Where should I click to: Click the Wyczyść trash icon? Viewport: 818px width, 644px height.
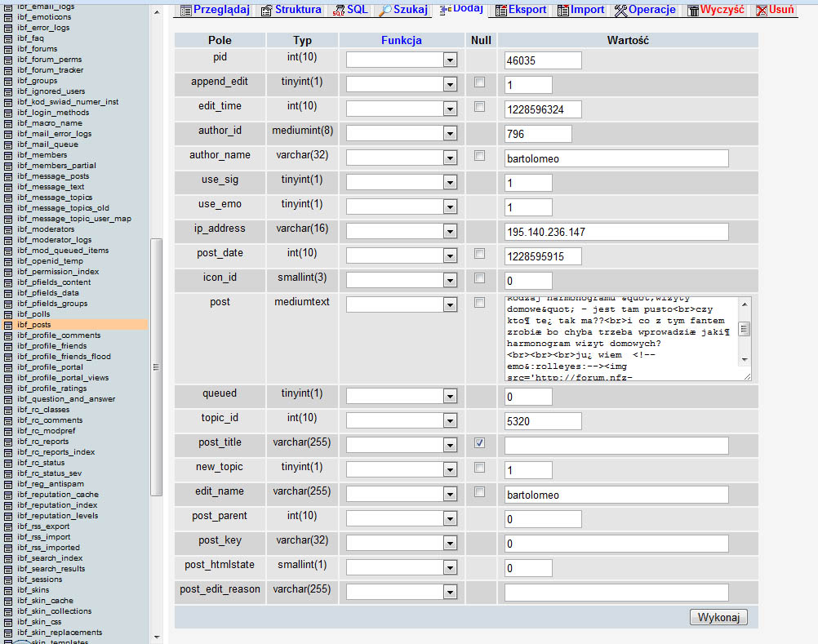[x=693, y=11]
